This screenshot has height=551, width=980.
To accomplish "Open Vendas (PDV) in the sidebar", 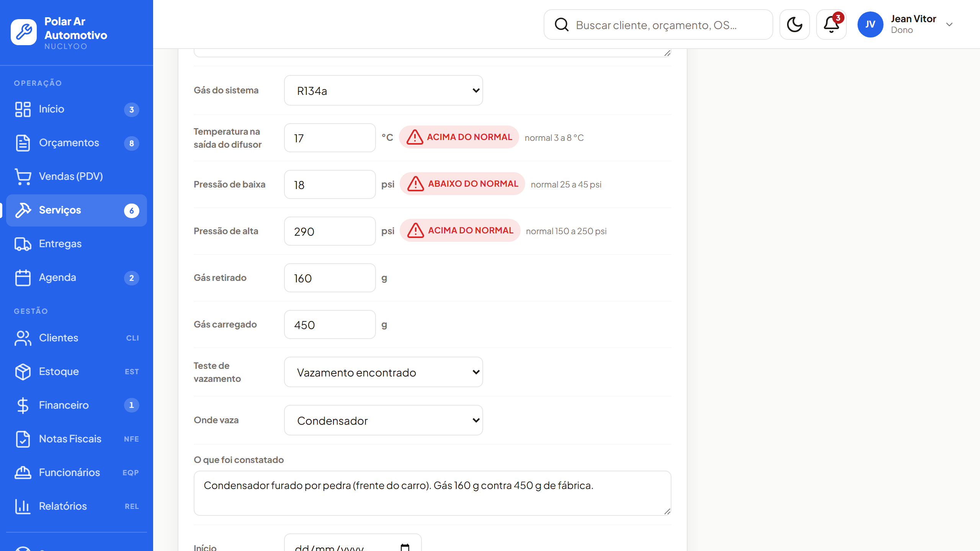I will tap(77, 176).
